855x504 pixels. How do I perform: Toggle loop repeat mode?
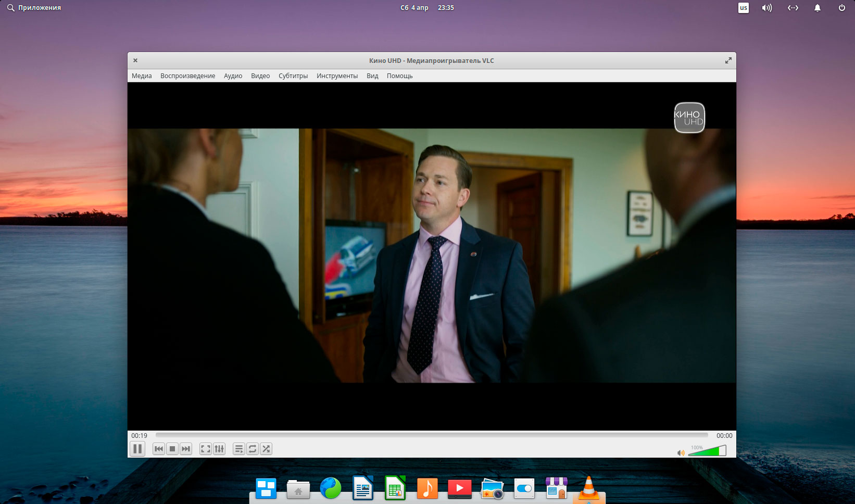tap(253, 449)
